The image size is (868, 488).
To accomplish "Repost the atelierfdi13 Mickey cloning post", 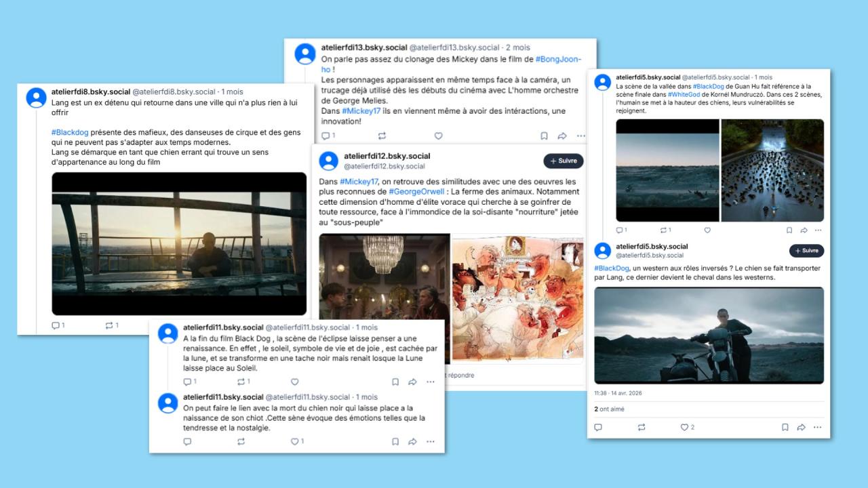I will coord(382,136).
